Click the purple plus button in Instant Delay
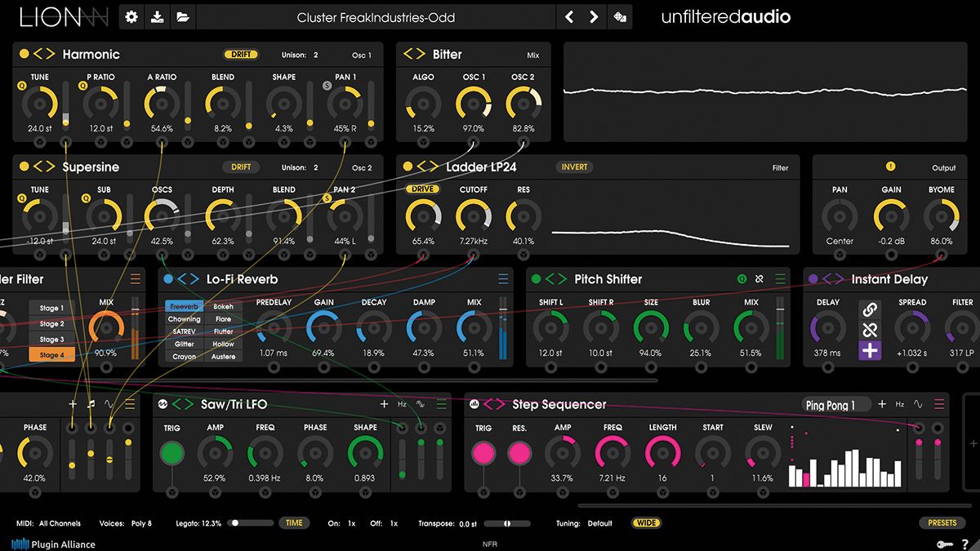 (870, 350)
